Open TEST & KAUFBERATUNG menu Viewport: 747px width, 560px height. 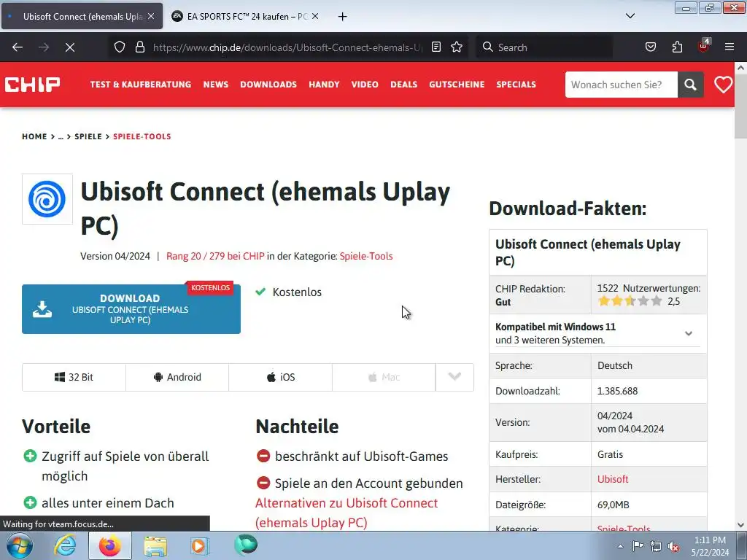[x=141, y=85]
